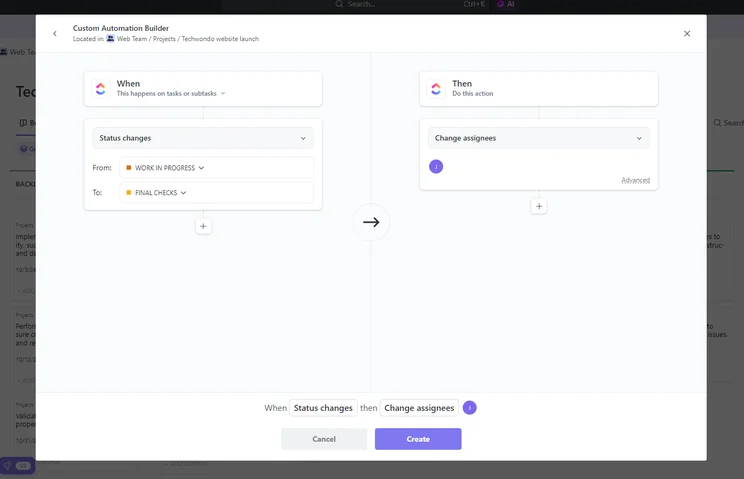Click the assignee avatar in summary bar

tap(470, 408)
